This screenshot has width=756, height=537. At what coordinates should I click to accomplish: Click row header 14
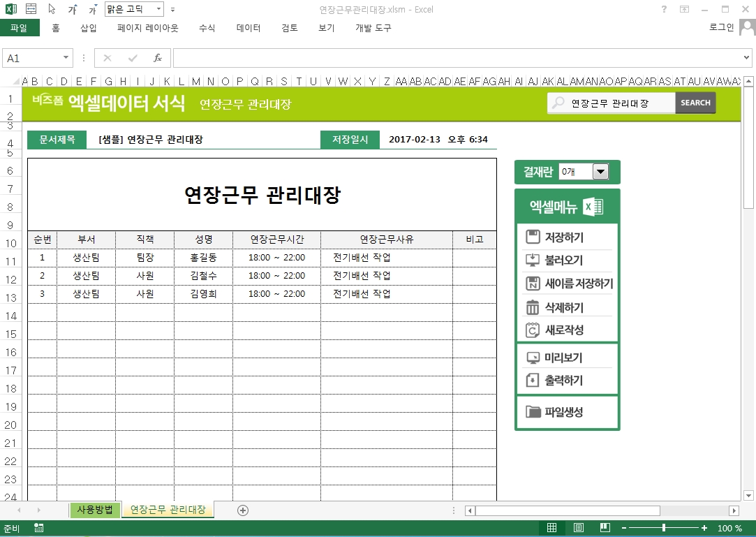click(x=10, y=316)
